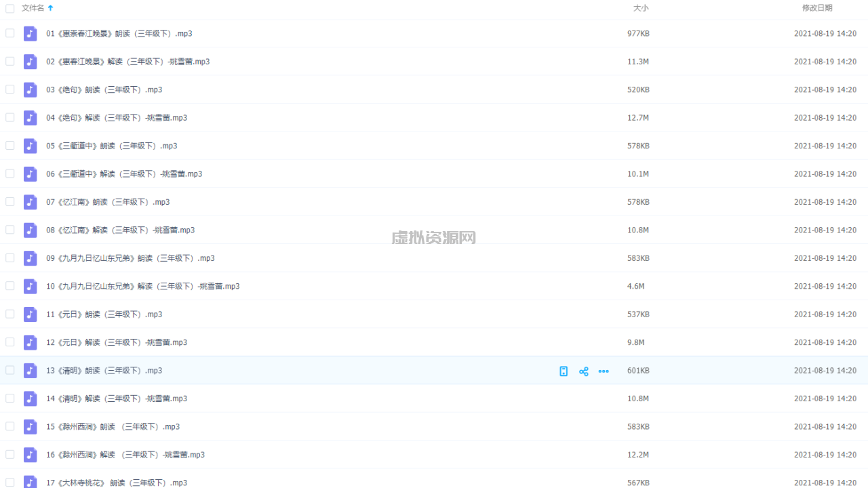Click the 12.7M size of file 04
This screenshot has width=868, height=488.
[638, 118]
